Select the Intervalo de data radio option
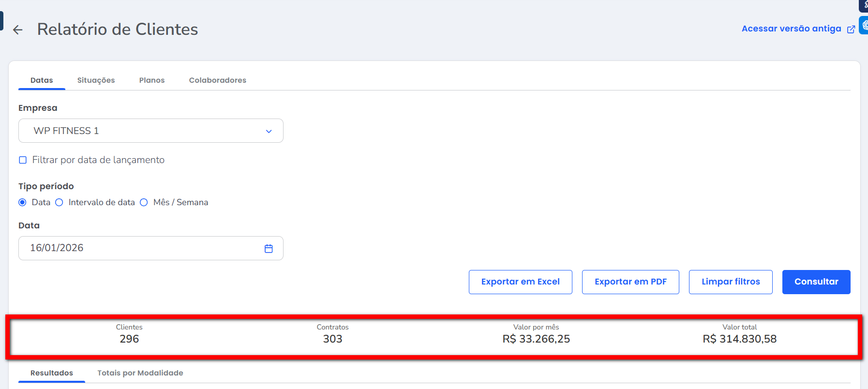The width and height of the screenshot is (868, 389). [60, 203]
